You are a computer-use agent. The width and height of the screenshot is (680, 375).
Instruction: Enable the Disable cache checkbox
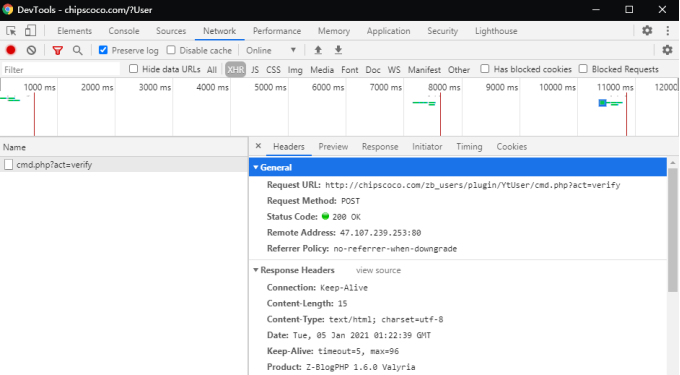click(x=171, y=50)
